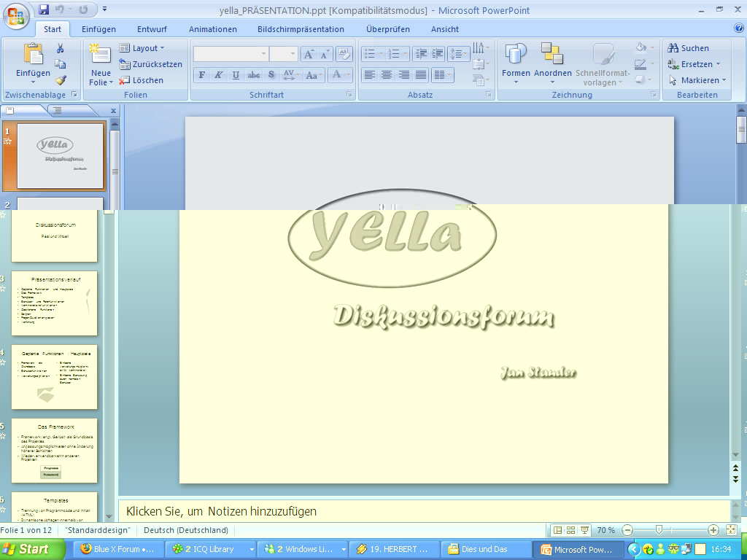Click the zoom in plus icon
Screen dimensions: 747x560
713,530
